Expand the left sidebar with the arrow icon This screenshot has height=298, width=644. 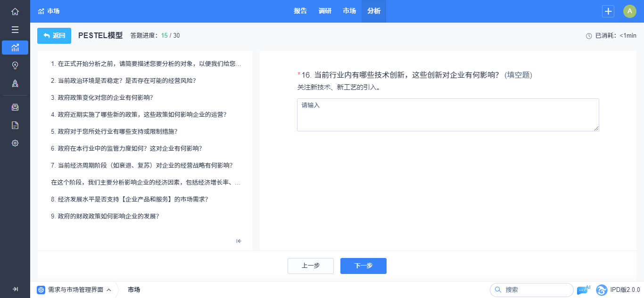pyautogui.click(x=15, y=289)
